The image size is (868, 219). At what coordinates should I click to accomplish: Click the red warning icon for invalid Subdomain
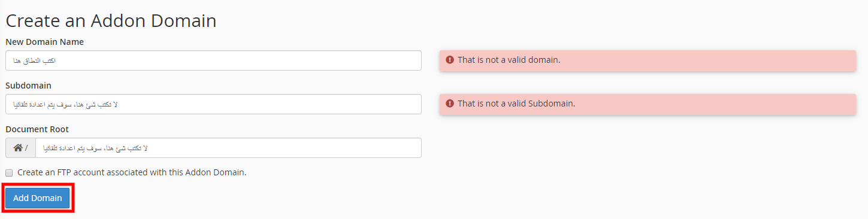[x=450, y=104]
